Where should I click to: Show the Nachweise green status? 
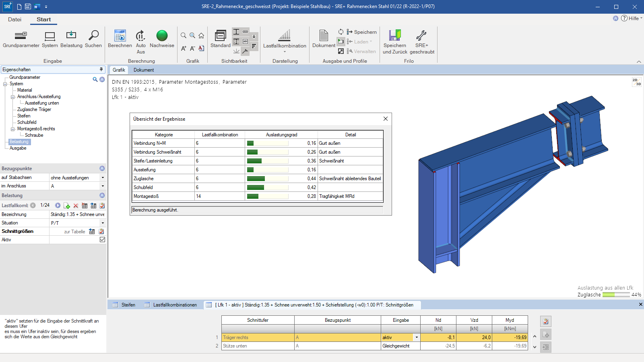tap(162, 39)
